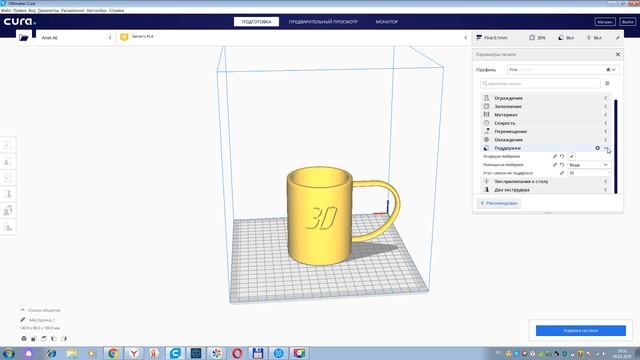Select the Scale tool in left toolbar
This screenshot has height=360, width=640.
[8, 162]
